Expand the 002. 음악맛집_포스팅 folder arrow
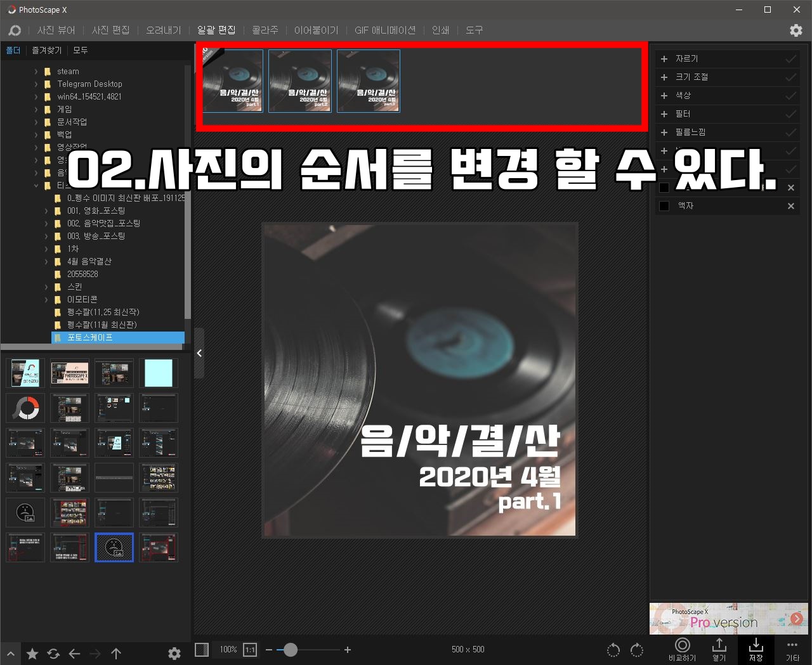 point(46,224)
